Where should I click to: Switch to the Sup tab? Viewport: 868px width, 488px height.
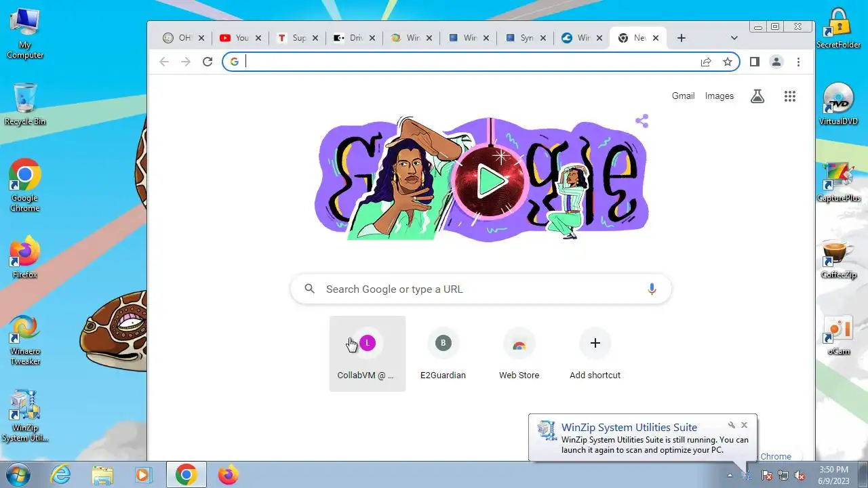click(x=298, y=38)
